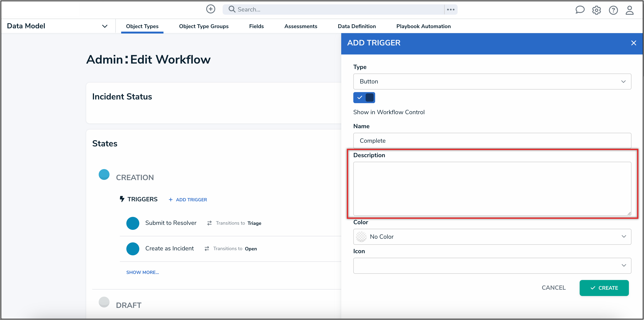644x320 pixels.
Task: Click the search magnifier icon
Action: click(x=232, y=9)
